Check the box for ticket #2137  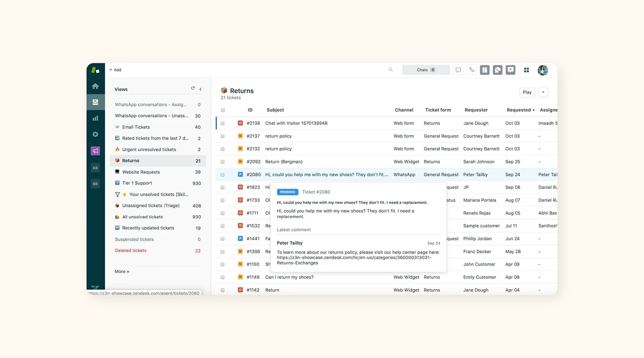(223, 136)
